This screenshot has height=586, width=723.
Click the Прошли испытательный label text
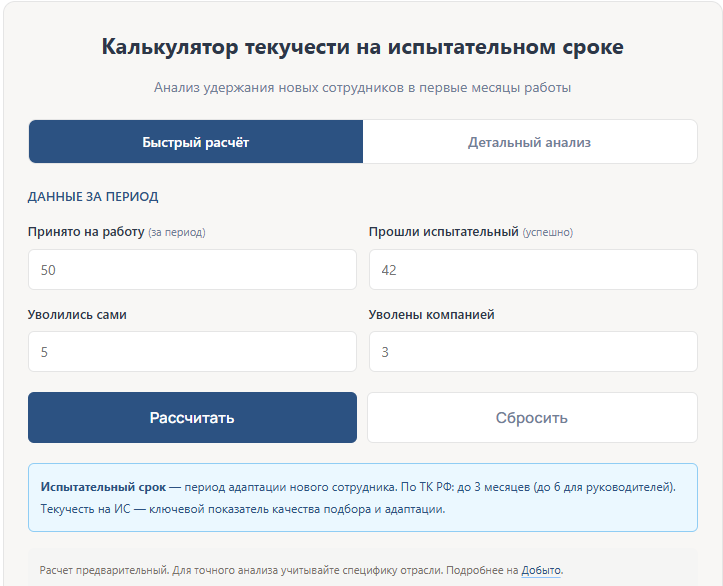(x=444, y=232)
